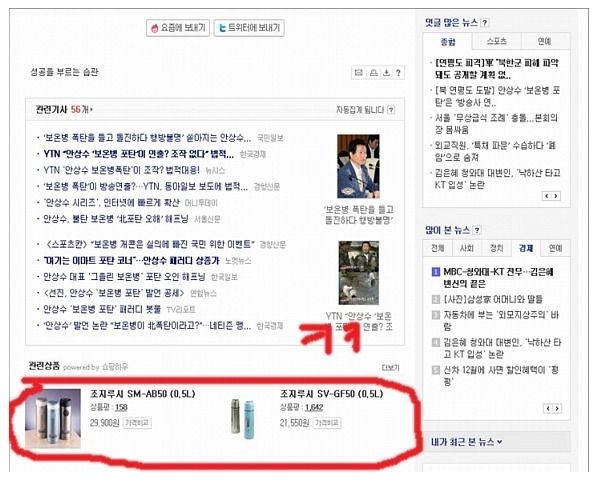Switch to the 스포츠 tab
The width and height of the screenshot is (596, 488).
497,41
